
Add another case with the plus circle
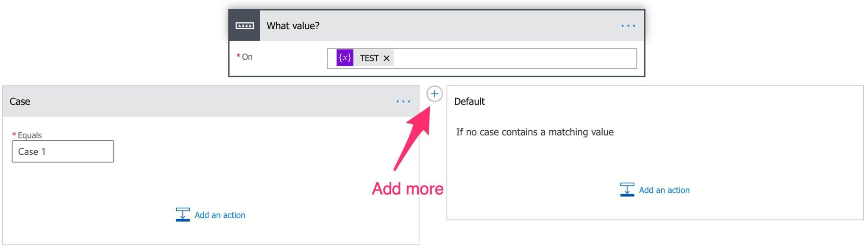click(434, 94)
